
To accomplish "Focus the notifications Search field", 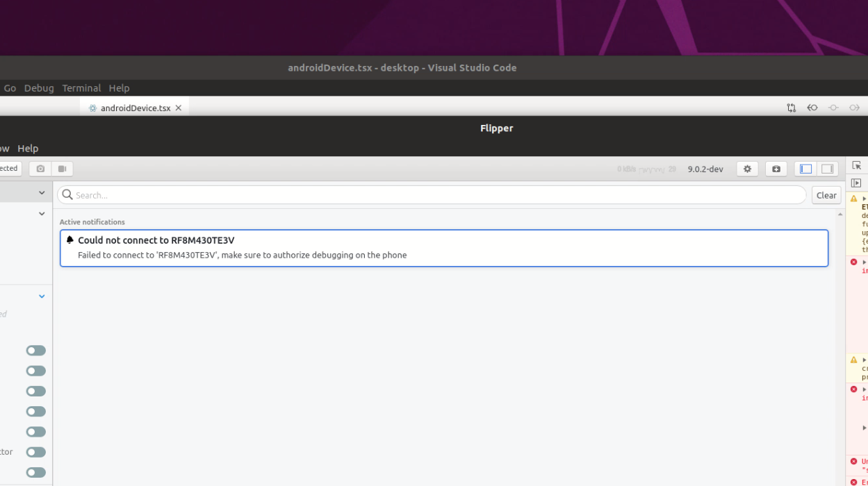I will [x=432, y=195].
